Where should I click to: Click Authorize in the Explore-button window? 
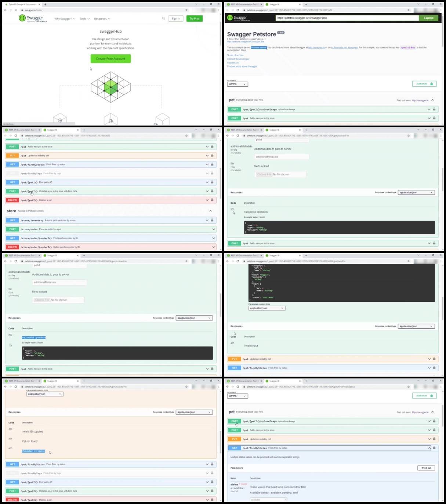point(424,84)
